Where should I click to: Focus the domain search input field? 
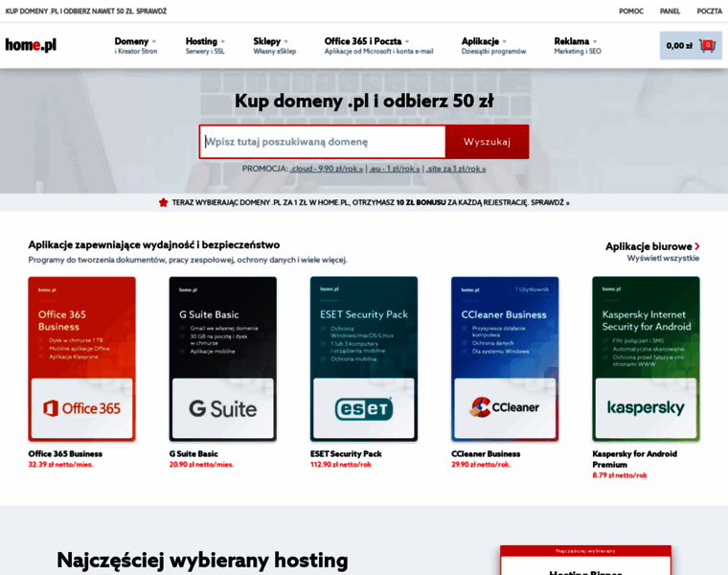(x=323, y=142)
